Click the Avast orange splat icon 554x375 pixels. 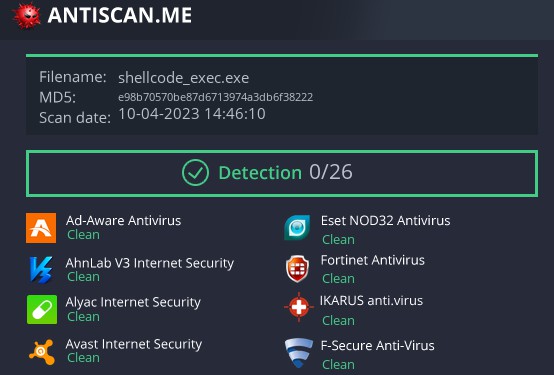click(x=42, y=352)
